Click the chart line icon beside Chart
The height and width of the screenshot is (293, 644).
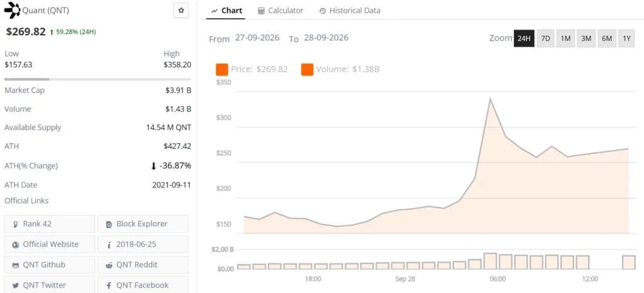tap(214, 11)
